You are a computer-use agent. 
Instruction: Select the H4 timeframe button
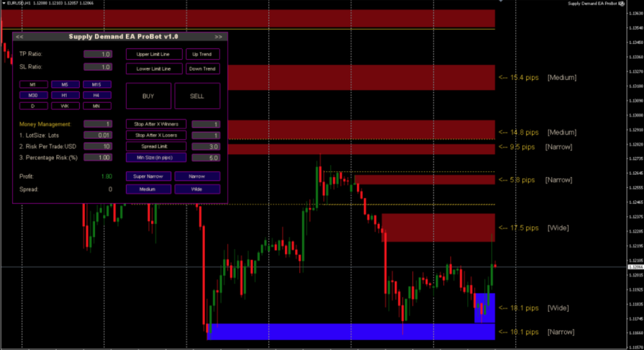[x=97, y=95]
